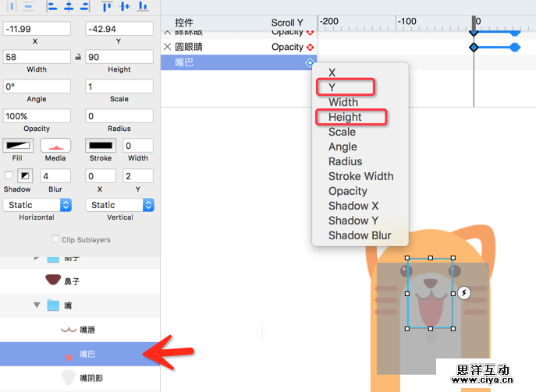Viewport: 536px width, 392px height.
Task: Click the align top edges icon
Action: tap(107, 6)
